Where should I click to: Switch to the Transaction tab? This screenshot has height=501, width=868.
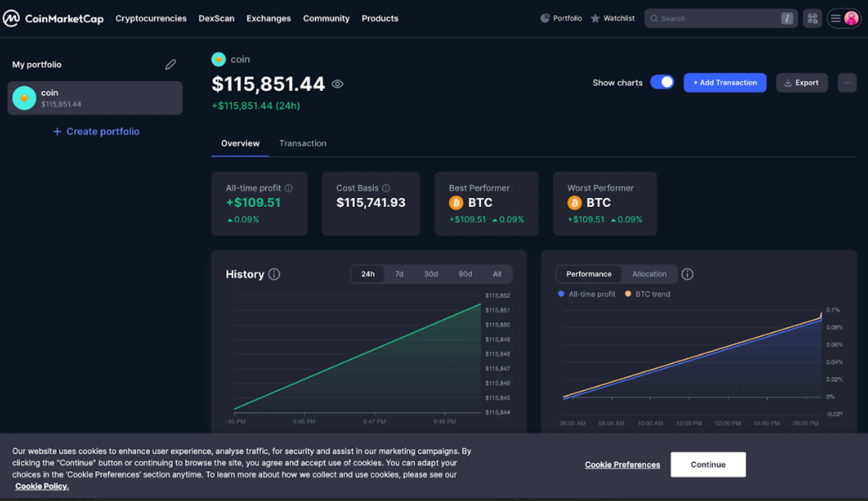(303, 143)
